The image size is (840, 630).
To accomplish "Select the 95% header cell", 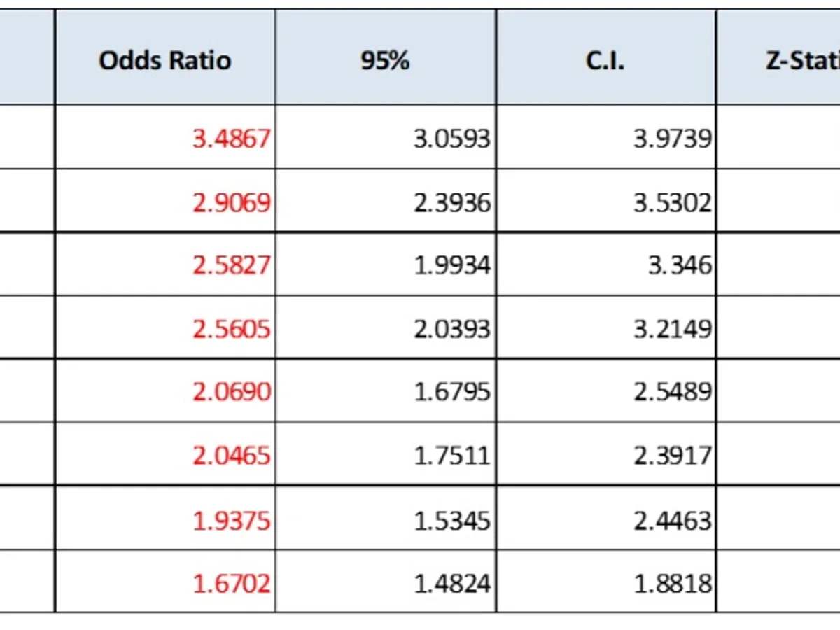I will pyautogui.click(x=385, y=61).
